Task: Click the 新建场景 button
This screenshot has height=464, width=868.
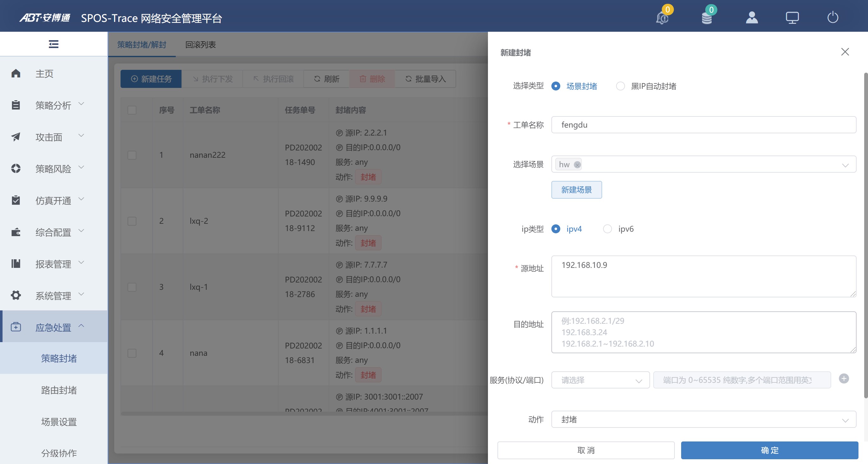Action: pyautogui.click(x=576, y=190)
